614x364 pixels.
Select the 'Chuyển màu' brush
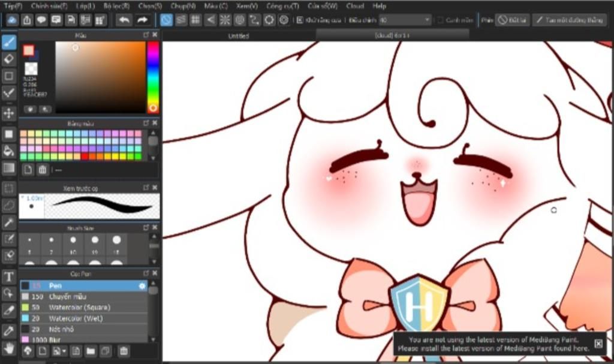pyautogui.click(x=84, y=297)
